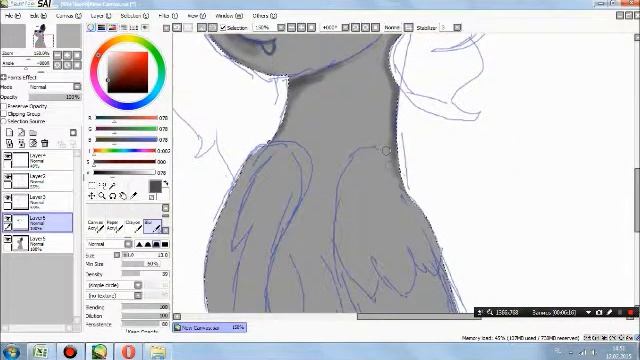Open the Selection menu
The width and height of the screenshot is (640, 360).
pos(134,16)
